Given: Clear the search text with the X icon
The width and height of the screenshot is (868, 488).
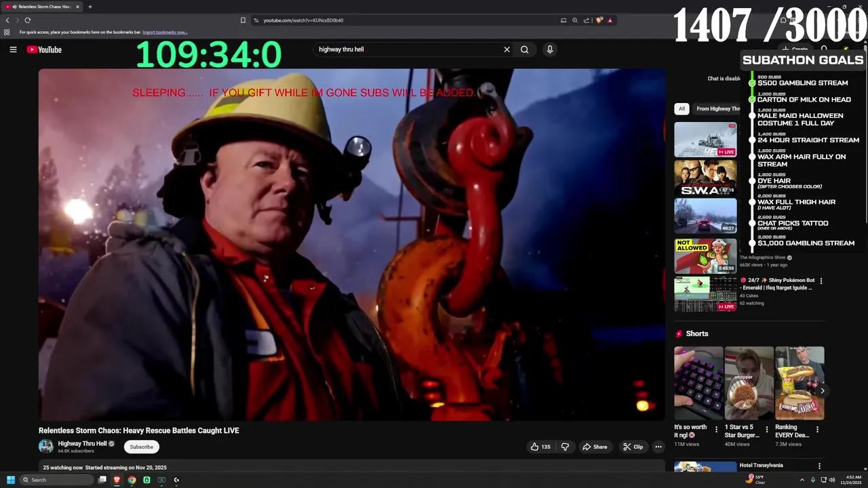Looking at the screenshot, I should [x=507, y=49].
